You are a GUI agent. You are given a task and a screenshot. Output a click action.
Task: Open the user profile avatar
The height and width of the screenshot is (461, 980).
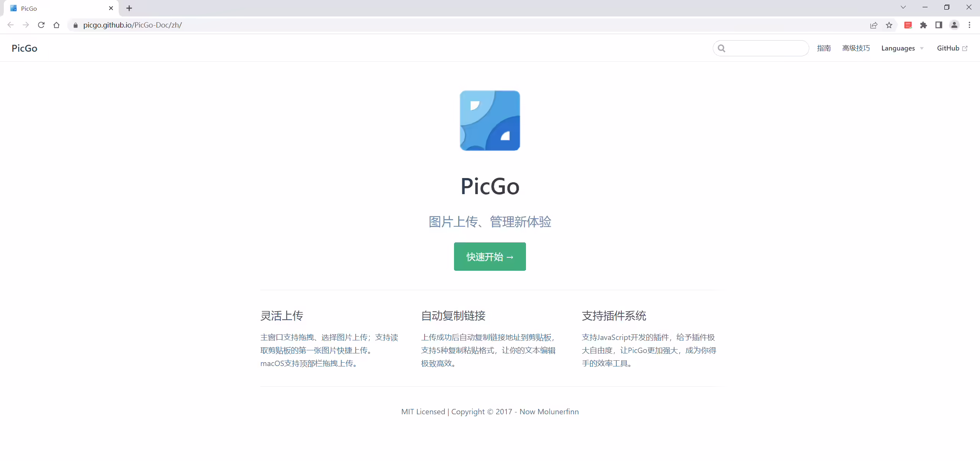[x=954, y=25]
